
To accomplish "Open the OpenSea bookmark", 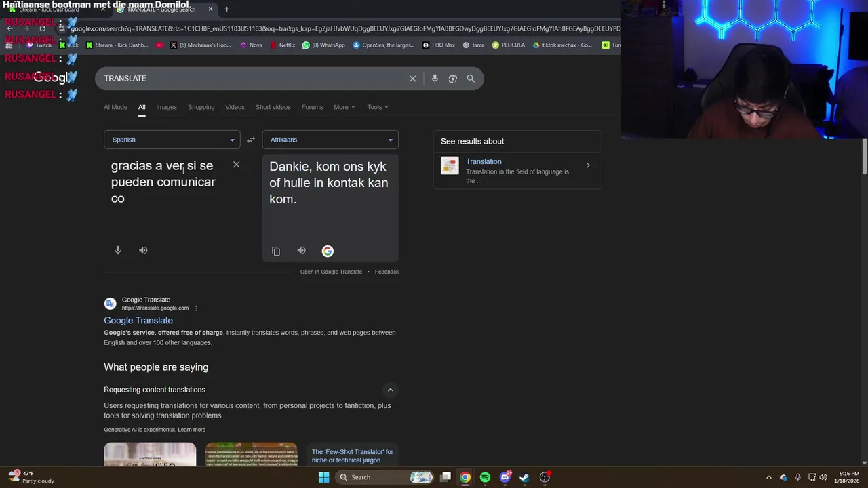I will coord(382,45).
